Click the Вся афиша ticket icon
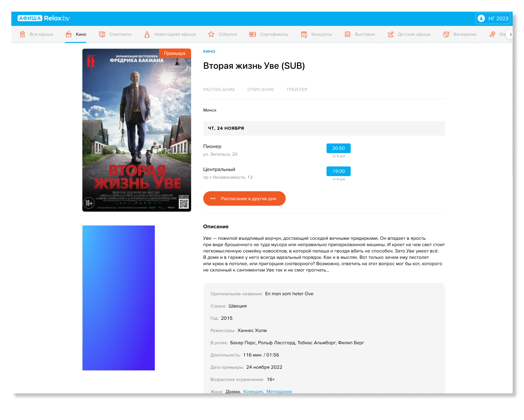524x420 pixels. coord(22,34)
